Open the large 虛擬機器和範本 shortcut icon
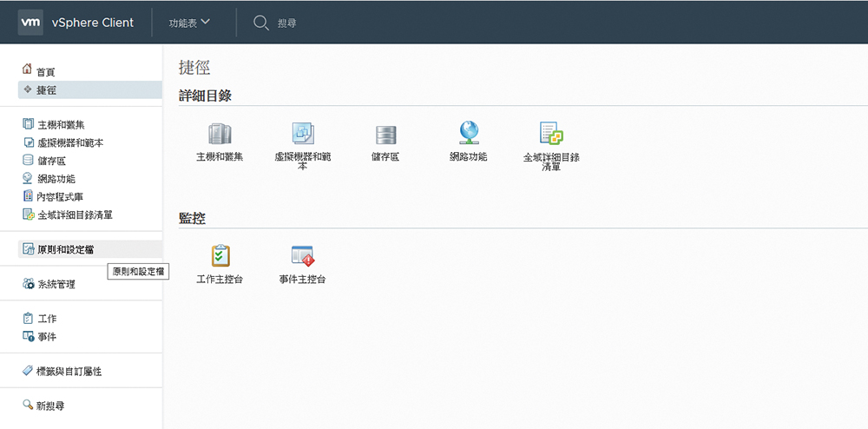Screen dimensions: 868x429 click(303, 134)
